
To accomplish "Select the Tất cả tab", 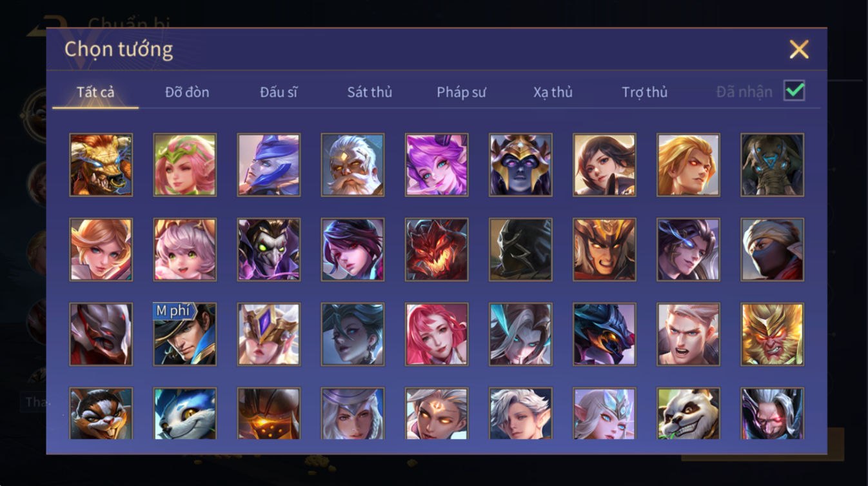I will pyautogui.click(x=95, y=92).
